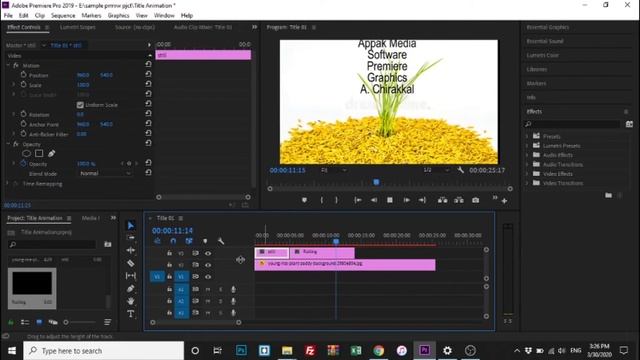Reset the Scale parameter
Image resolution: width=640 pixels, height=360 pixels.
click(148, 84)
